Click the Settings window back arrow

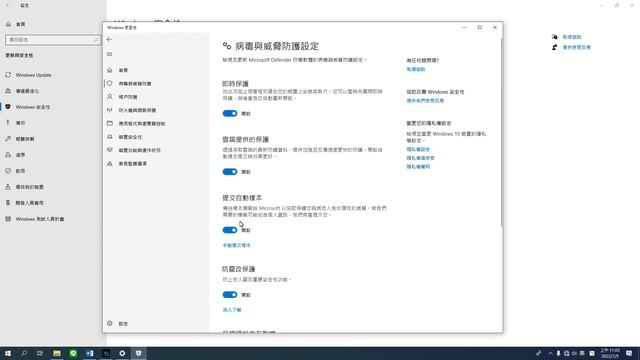(8, 5)
